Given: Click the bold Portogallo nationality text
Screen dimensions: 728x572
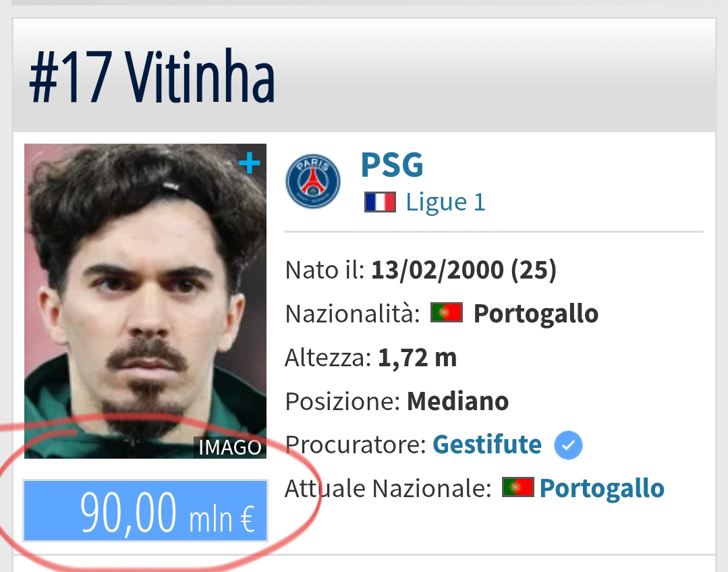Looking at the screenshot, I should pos(536,314).
